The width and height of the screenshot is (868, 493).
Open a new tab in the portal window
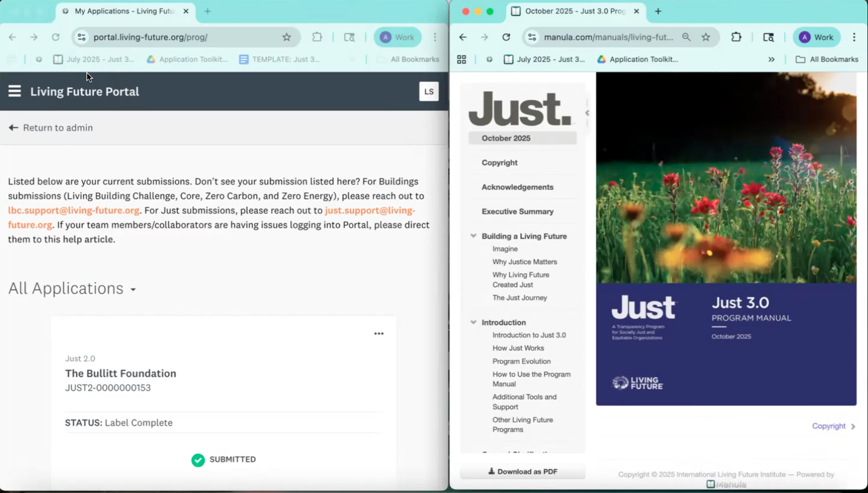coord(208,11)
